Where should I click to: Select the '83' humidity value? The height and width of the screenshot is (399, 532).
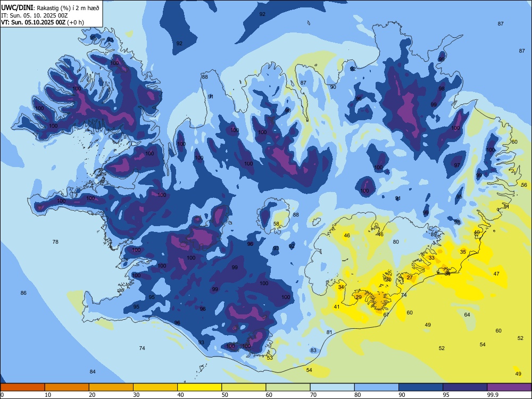click(313, 351)
